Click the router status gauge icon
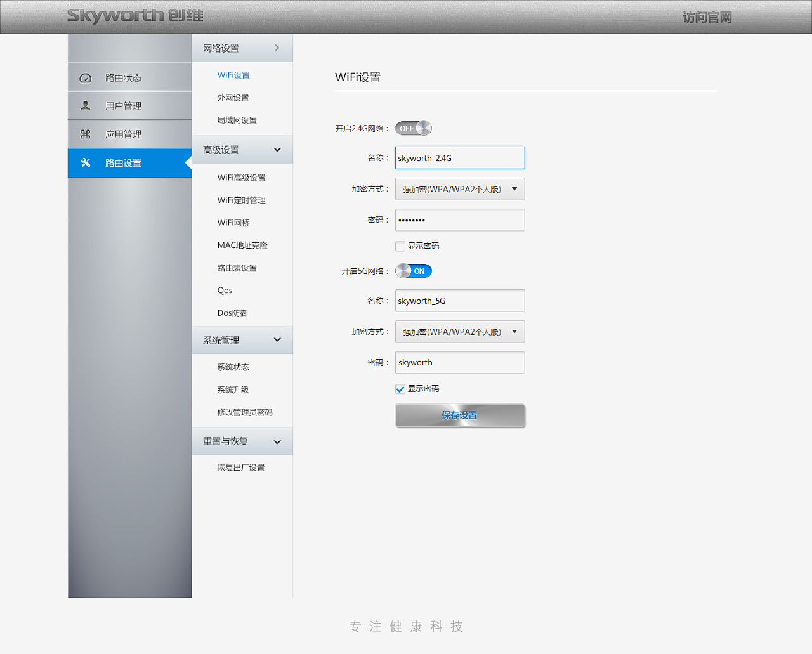The width and height of the screenshot is (812, 654). [x=86, y=78]
